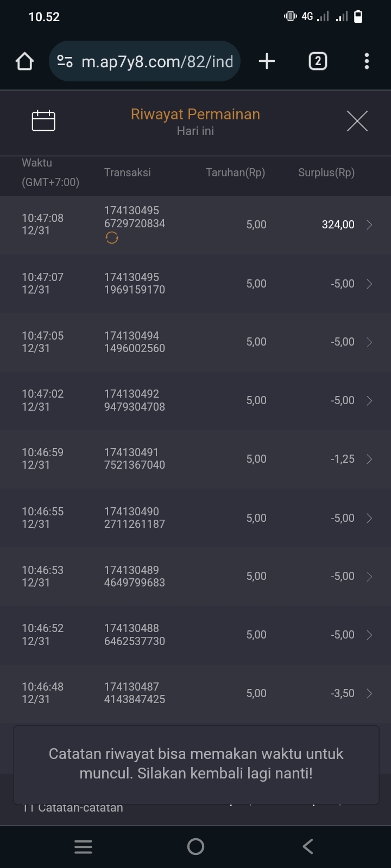Select transaction 174130494 1496002560
The width and height of the screenshot is (391, 868).
(135, 342)
